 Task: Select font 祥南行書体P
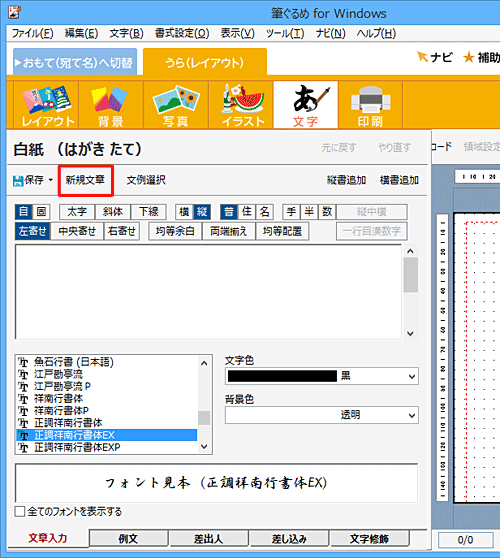point(106,411)
